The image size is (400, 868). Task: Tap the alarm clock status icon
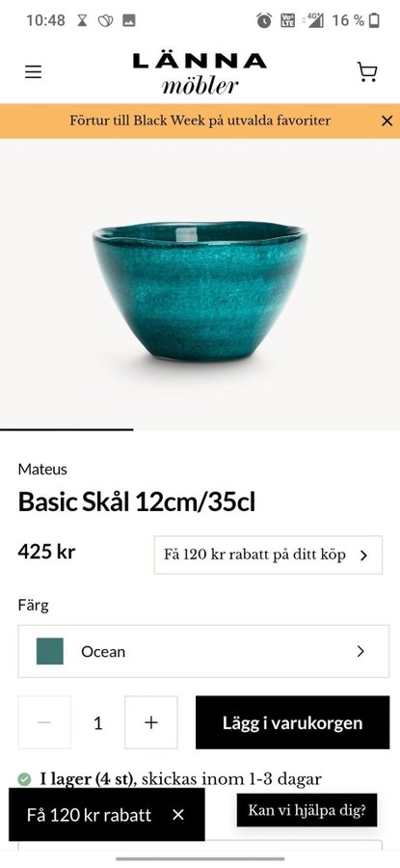tap(264, 21)
